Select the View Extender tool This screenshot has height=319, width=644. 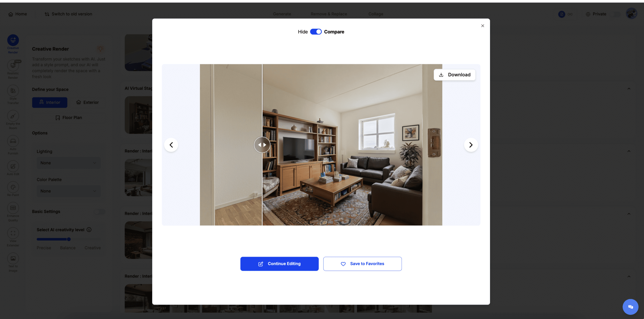coord(13,233)
